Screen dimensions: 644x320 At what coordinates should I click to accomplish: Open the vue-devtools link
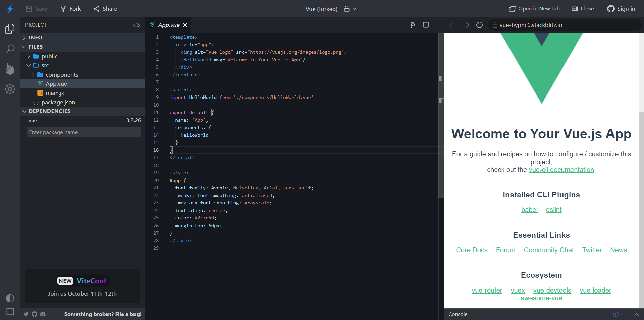552,290
